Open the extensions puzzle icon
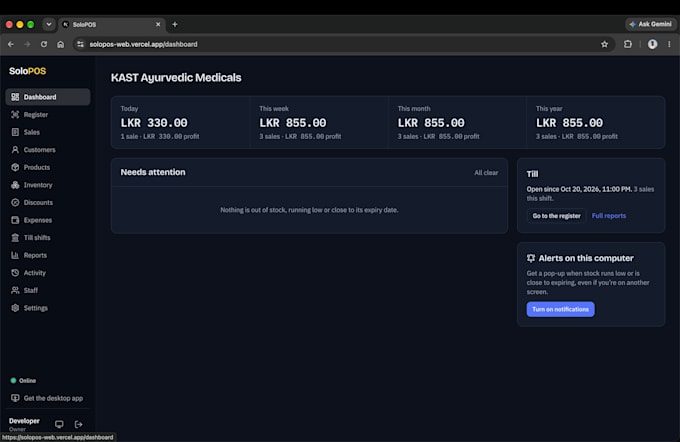 628,44
